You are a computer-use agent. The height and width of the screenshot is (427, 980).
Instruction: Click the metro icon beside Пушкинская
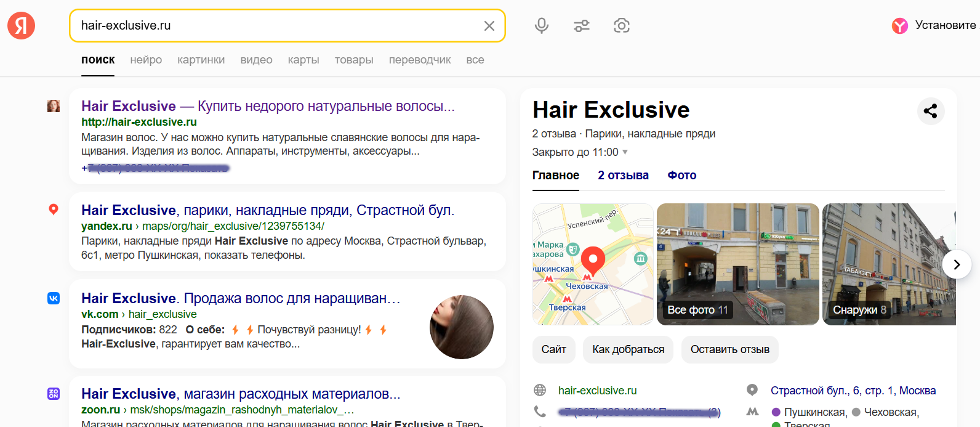[752, 412]
